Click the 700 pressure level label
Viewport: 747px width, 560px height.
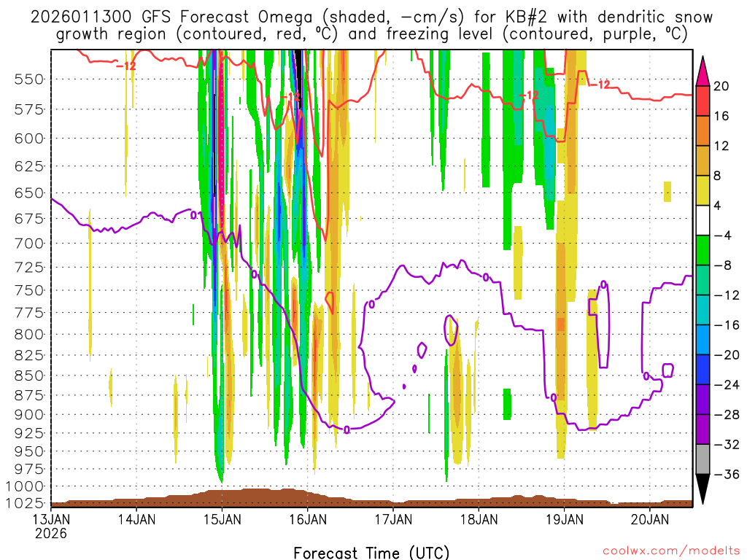[x=29, y=244]
